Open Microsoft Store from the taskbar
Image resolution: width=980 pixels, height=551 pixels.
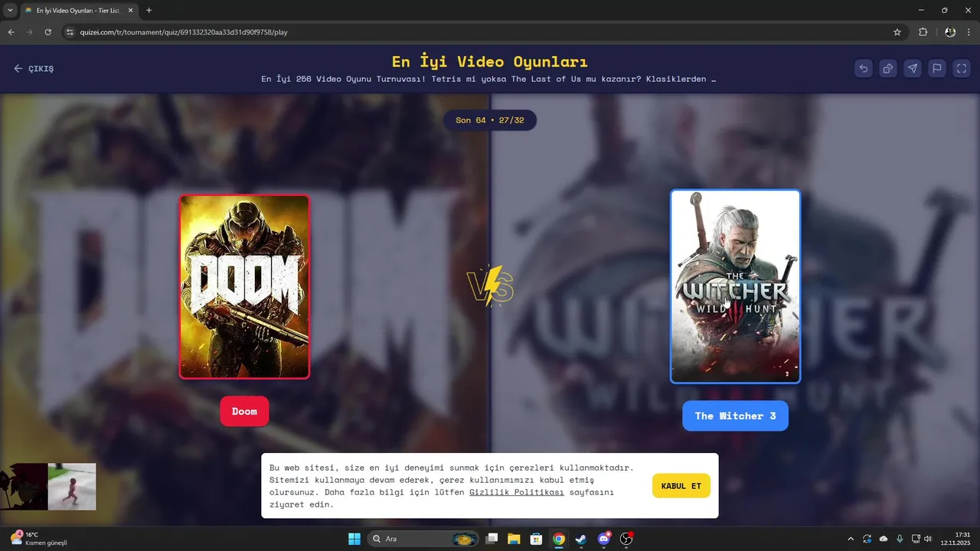tap(537, 539)
